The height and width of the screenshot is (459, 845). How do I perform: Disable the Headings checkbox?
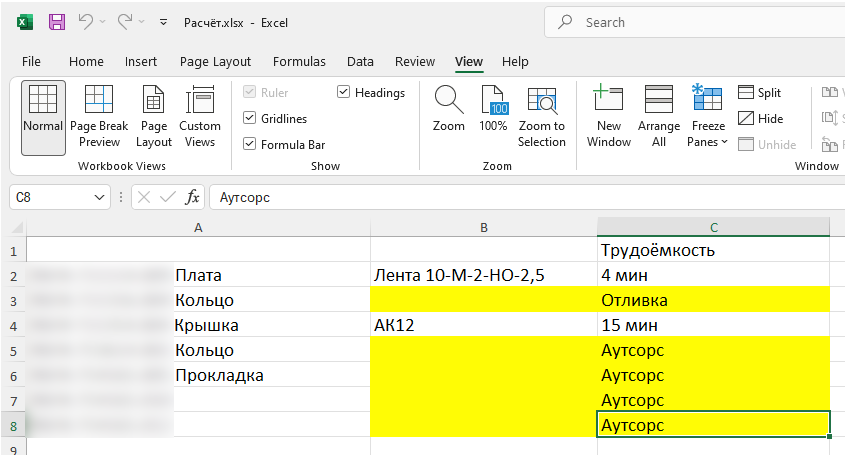pos(344,93)
